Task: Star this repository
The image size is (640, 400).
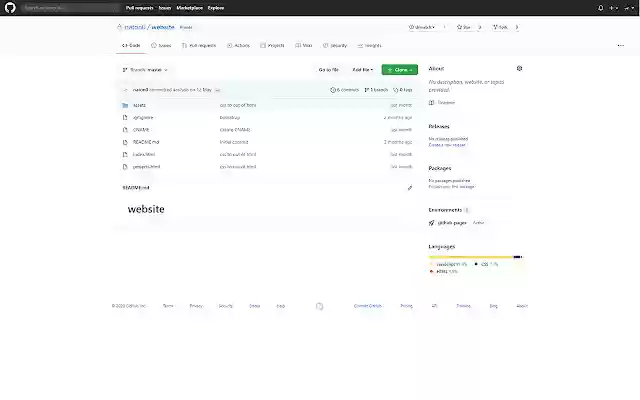Action: click(x=464, y=27)
